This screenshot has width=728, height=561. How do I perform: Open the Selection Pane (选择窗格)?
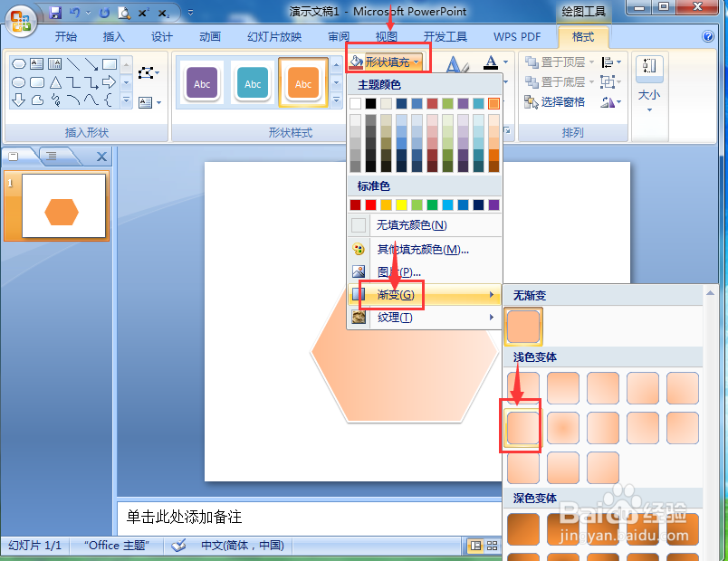554,102
